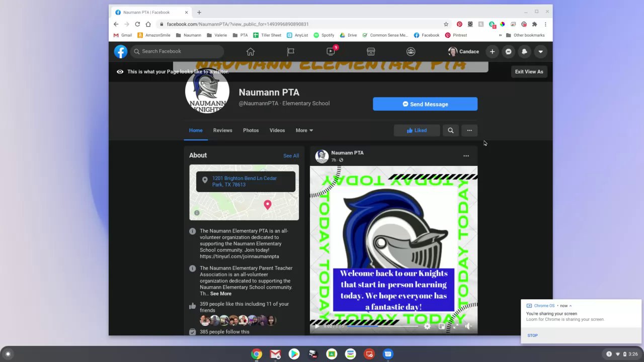The width and height of the screenshot is (644, 362).
Task: Expand the More tab dropdown
Action: 304,130
